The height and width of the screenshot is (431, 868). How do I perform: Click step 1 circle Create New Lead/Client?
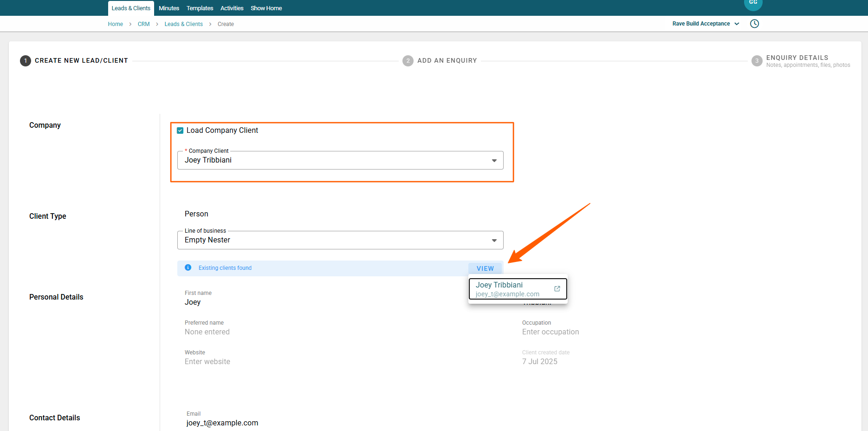click(x=26, y=61)
